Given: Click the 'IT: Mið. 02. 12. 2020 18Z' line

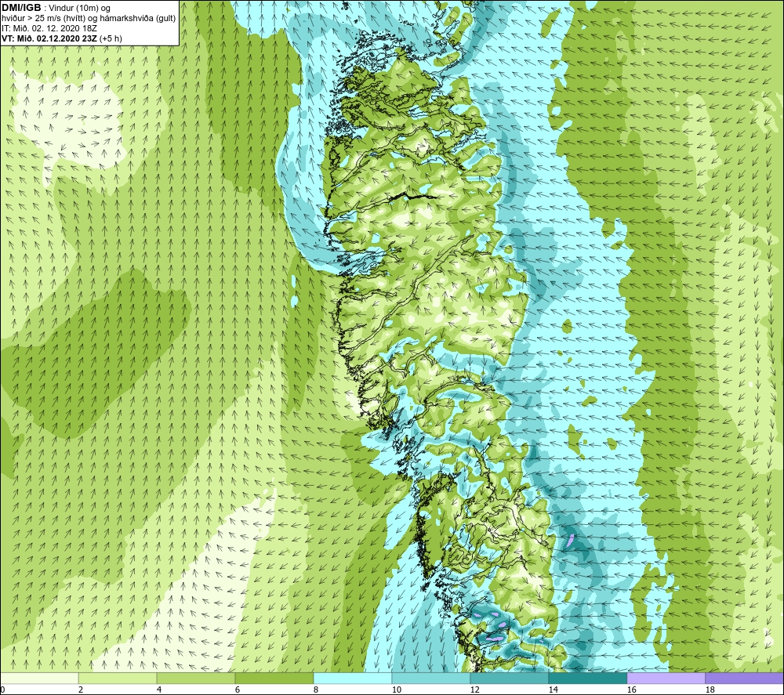Looking at the screenshot, I should pos(49,28).
